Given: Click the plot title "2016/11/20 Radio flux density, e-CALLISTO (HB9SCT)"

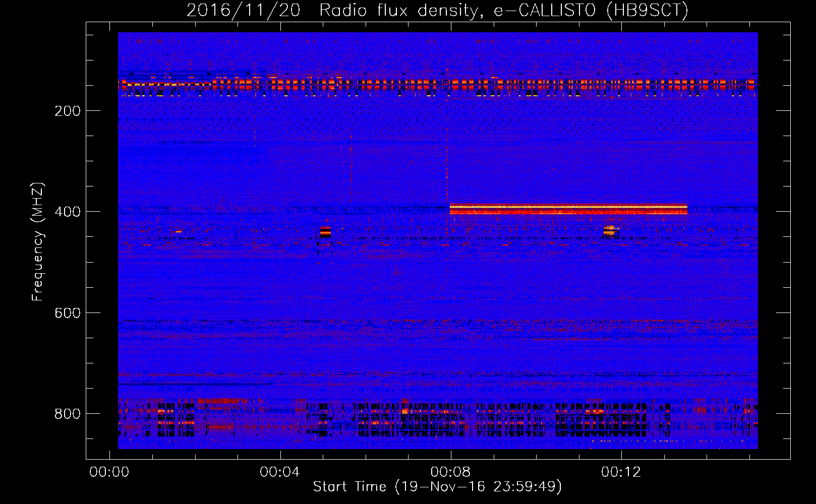Looking at the screenshot, I should point(437,10).
